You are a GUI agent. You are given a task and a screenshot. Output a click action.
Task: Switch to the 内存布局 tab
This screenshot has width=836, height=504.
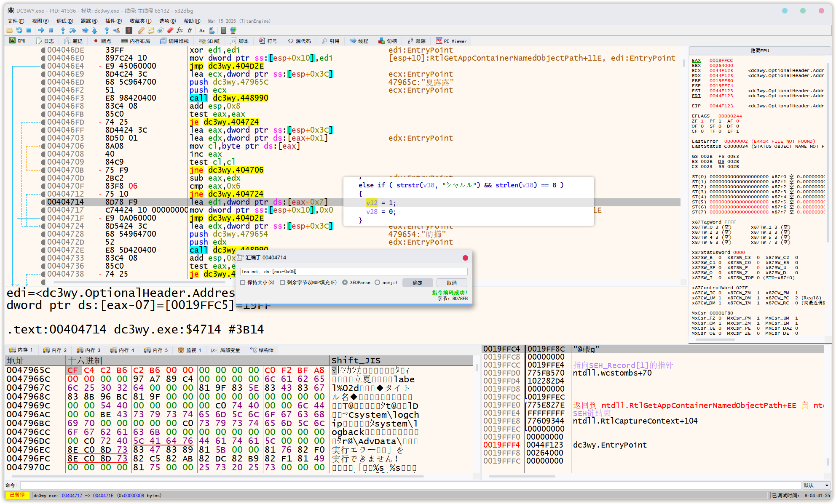pos(136,41)
